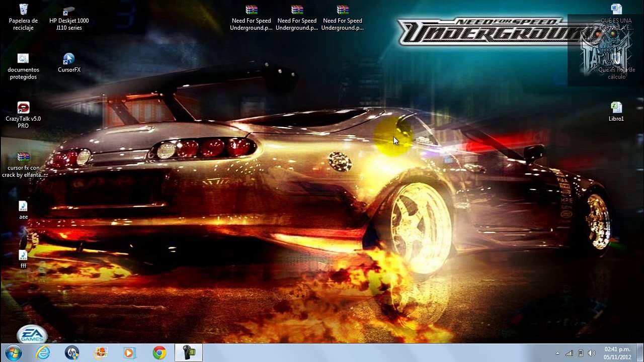Select the aee audio file icon
This screenshot has width=644, height=362.
pos(23,210)
